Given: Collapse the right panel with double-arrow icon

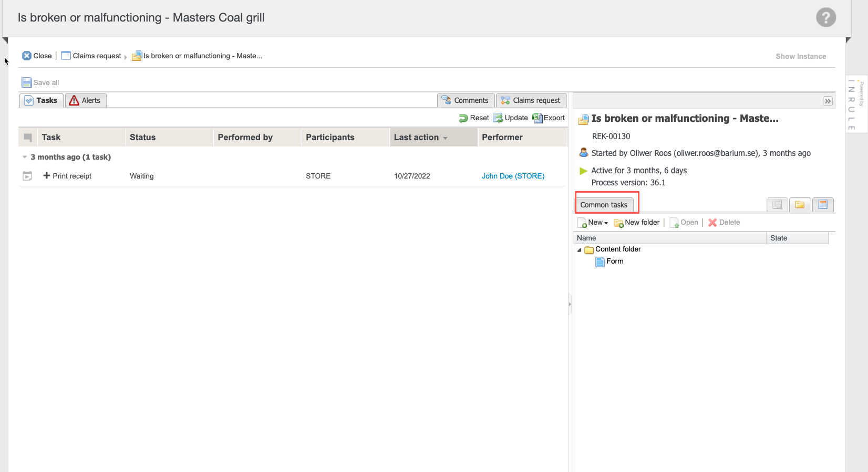Looking at the screenshot, I should click(x=828, y=101).
